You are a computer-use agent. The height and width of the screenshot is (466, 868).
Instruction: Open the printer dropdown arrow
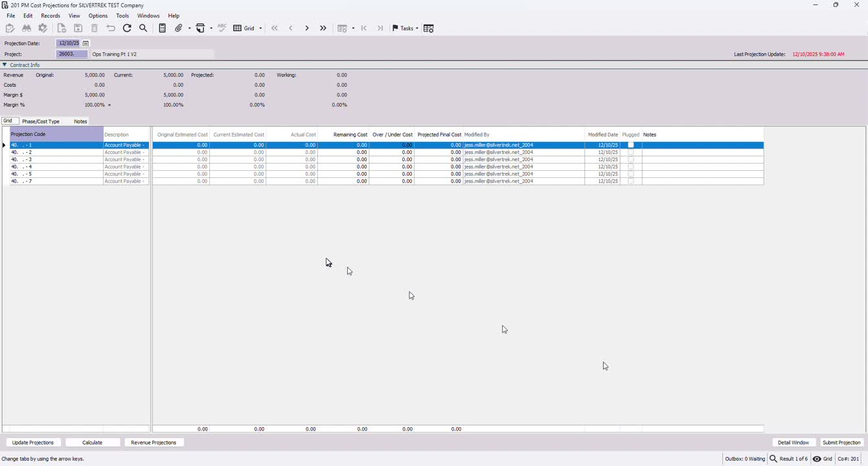(x=211, y=28)
